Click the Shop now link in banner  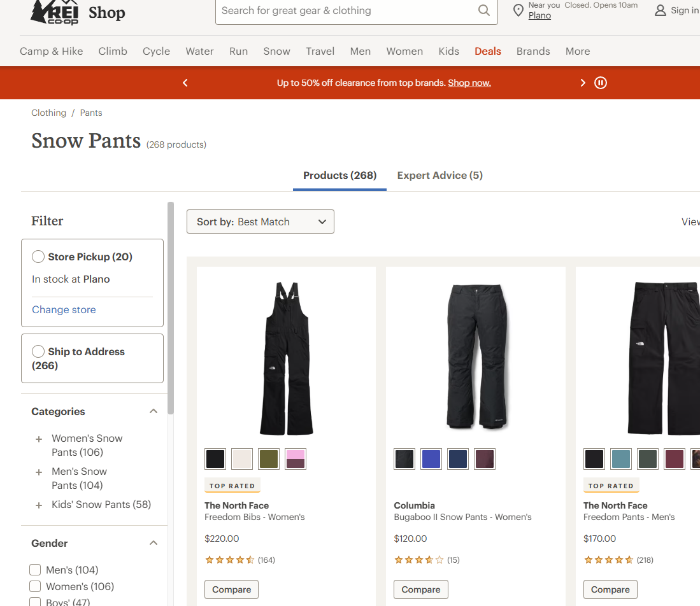469,83
